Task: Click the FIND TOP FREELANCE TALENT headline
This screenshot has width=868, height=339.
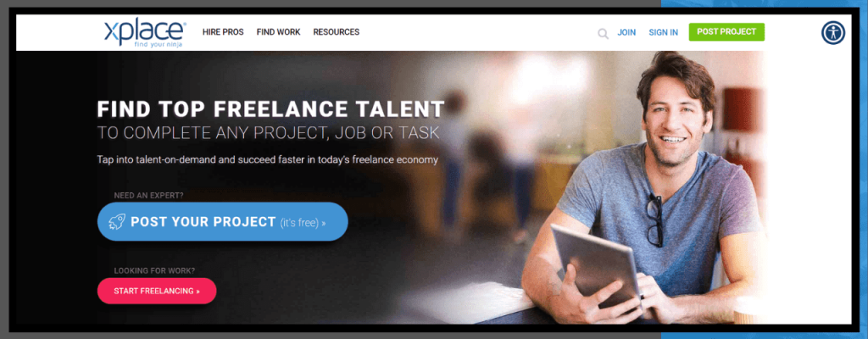Action: click(x=270, y=109)
